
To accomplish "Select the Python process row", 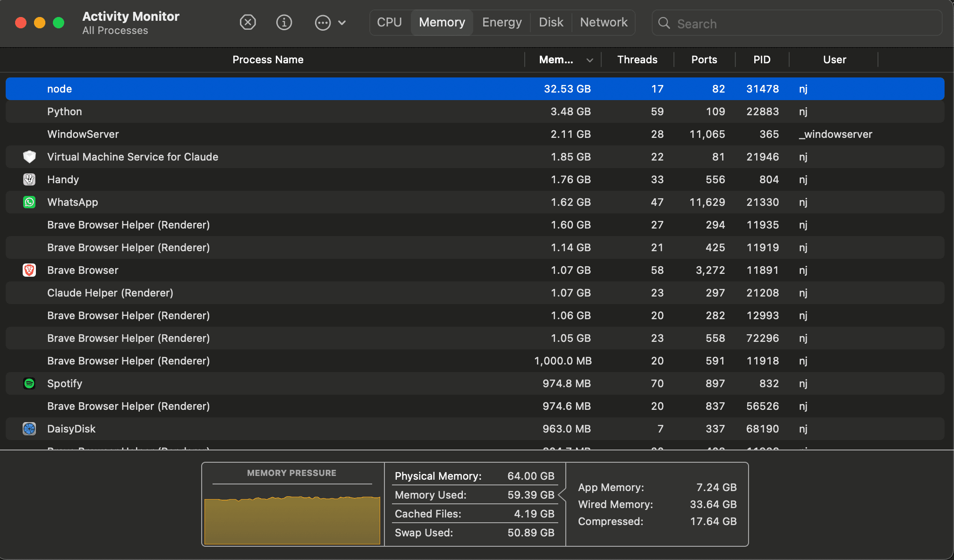I will point(475,111).
